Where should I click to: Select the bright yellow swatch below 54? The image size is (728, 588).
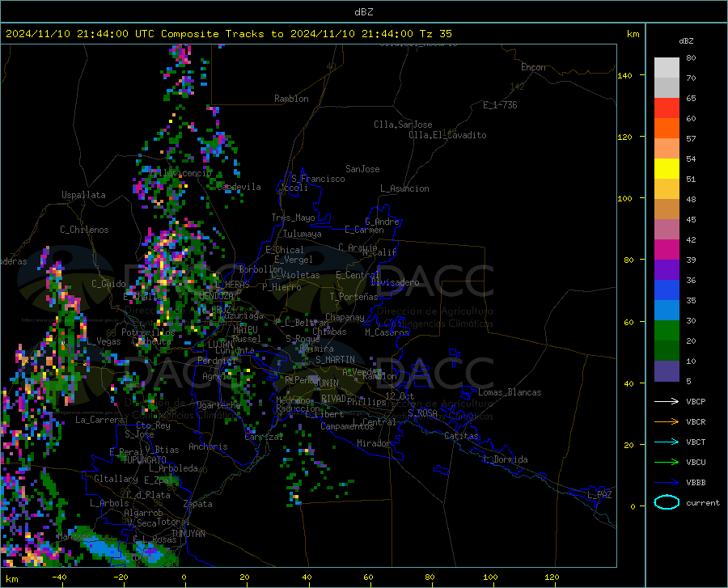(667, 169)
